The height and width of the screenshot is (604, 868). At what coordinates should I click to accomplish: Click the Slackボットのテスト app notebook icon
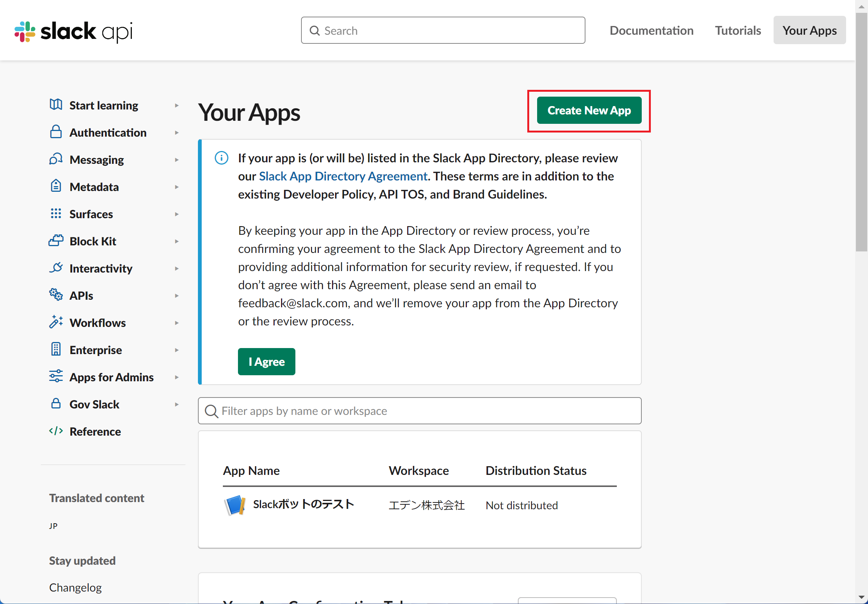(235, 505)
